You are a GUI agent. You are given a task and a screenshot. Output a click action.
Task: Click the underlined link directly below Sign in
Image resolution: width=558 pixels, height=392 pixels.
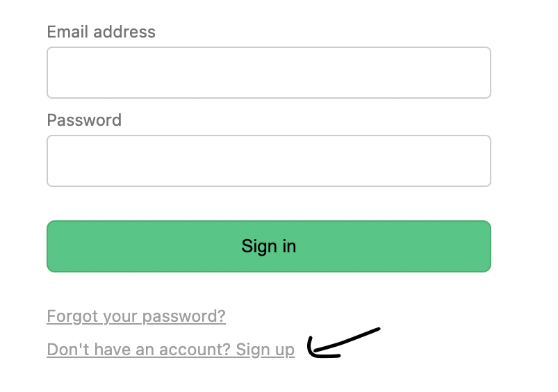pyautogui.click(x=136, y=316)
